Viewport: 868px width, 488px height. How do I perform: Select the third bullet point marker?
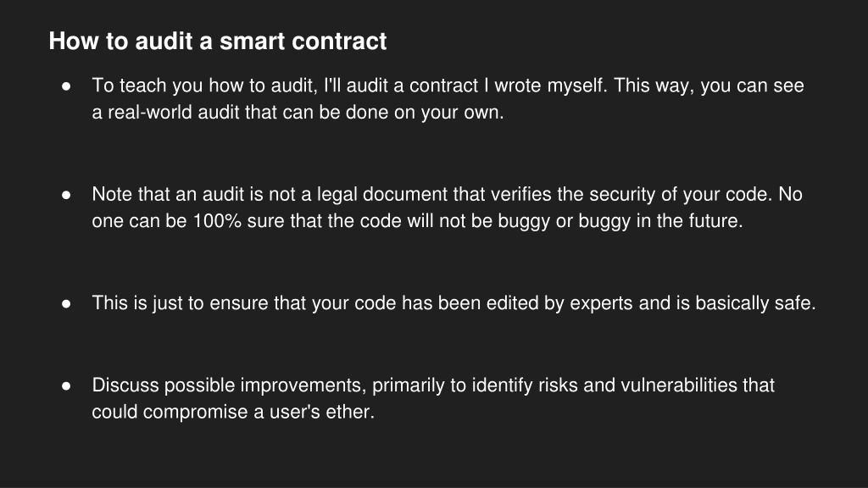click(x=66, y=304)
